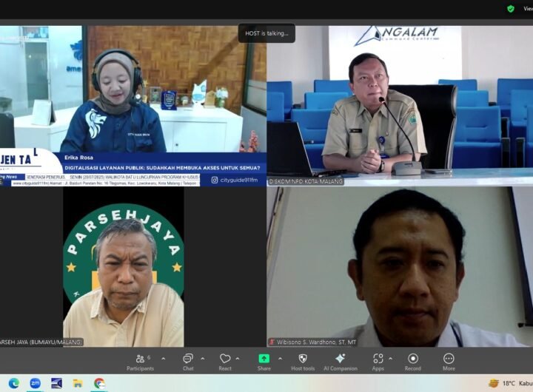Select Wibisono S. Wardhono video tile
The image size is (533, 392).
click(400, 267)
